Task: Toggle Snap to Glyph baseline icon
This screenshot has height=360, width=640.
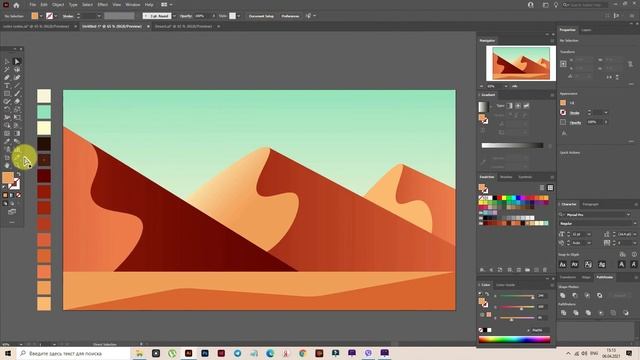Action: (x=562, y=264)
